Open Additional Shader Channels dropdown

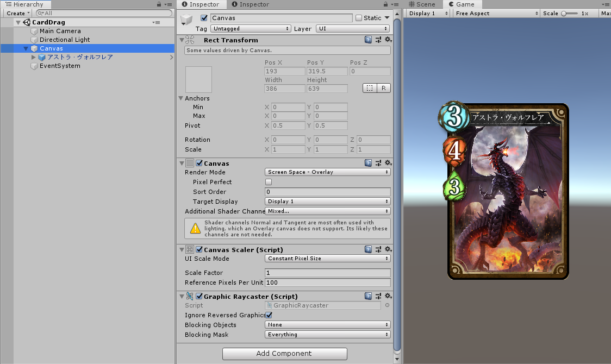coord(328,211)
